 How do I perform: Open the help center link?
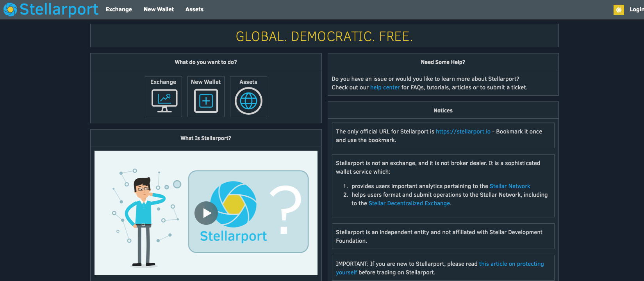[385, 87]
